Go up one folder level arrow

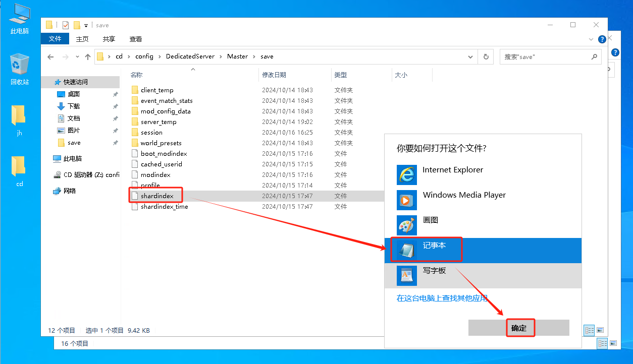point(88,57)
